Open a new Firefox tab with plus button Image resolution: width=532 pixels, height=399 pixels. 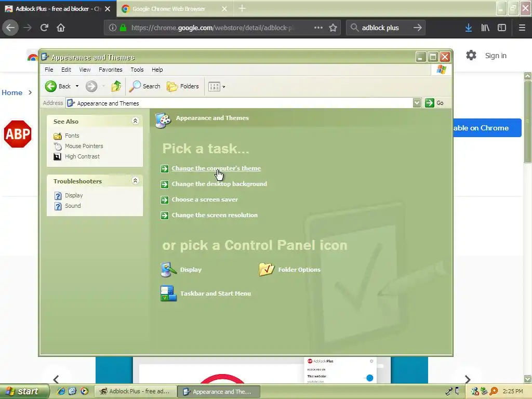[242, 8]
